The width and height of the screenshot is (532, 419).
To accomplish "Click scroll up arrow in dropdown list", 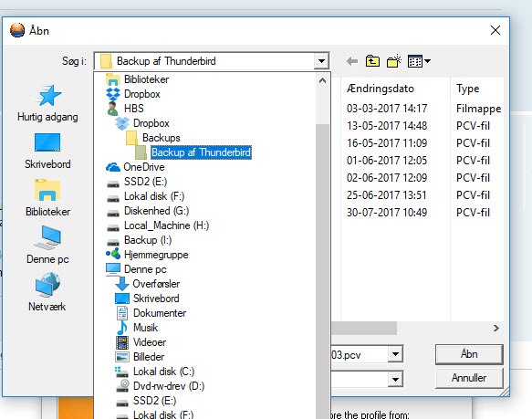I will tap(322, 81).
